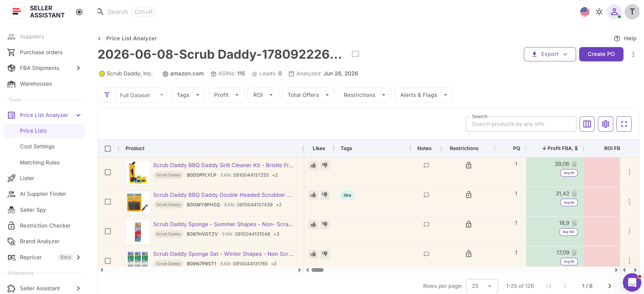This screenshot has width=644, height=294.
Task: Open calculator icon next to 39,06 profit
Action: point(574,164)
